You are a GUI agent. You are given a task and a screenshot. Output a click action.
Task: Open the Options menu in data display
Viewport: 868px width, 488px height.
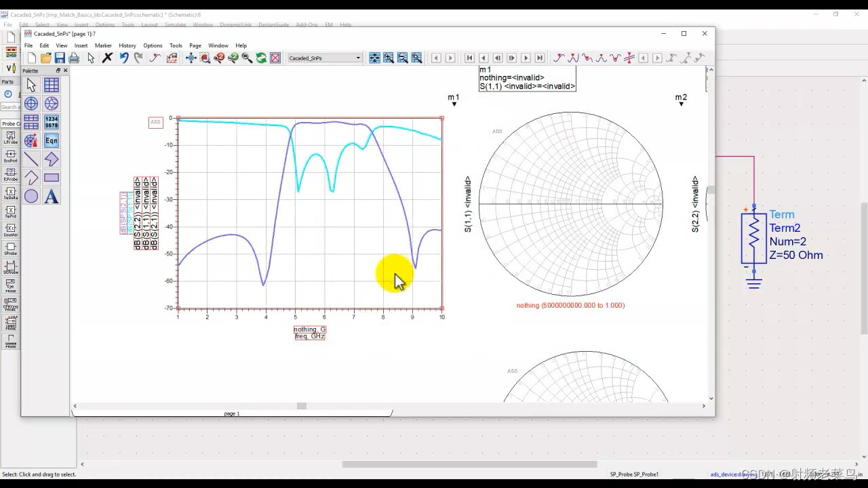[x=153, y=45]
